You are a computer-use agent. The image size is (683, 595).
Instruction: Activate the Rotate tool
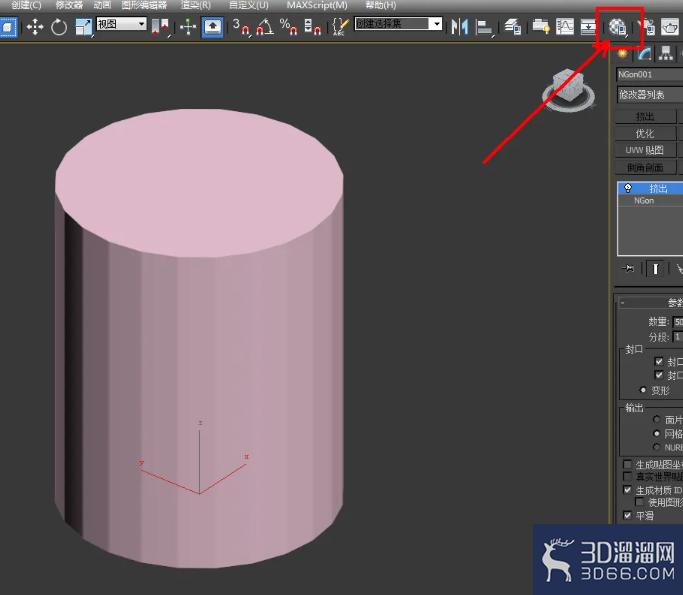tap(59, 27)
